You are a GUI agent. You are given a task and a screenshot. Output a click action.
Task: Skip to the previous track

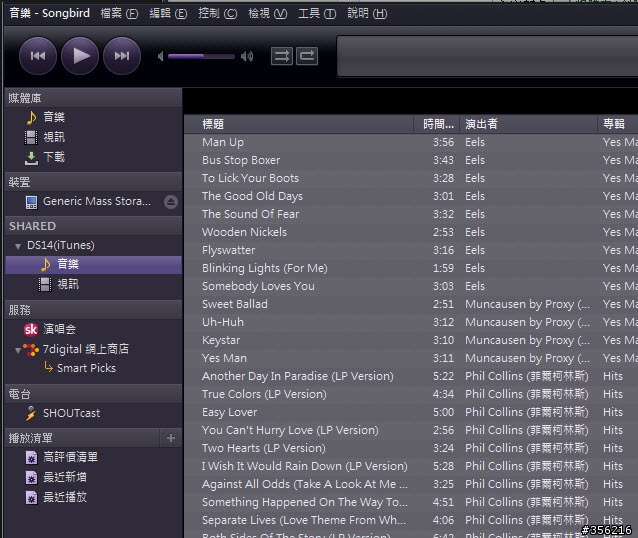point(38,56)
